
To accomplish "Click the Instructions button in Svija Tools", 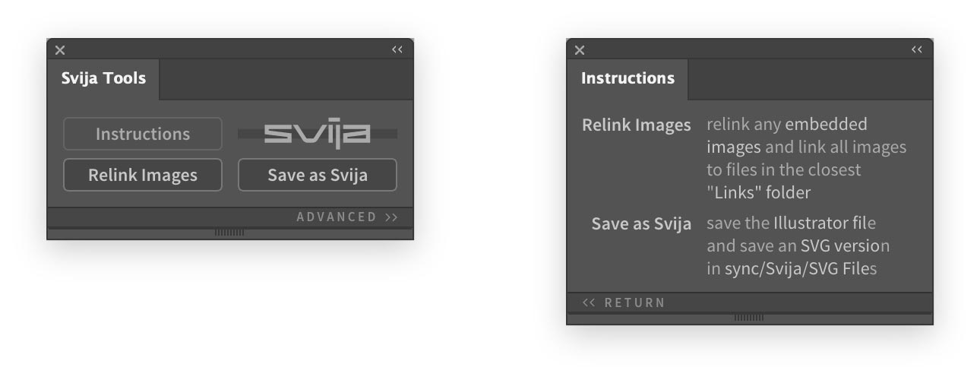I will (143, 134).
